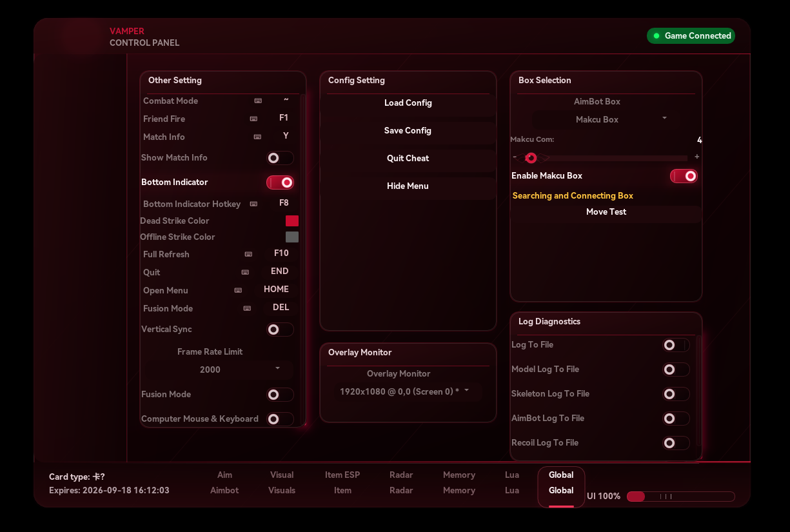Click the keyboard icon beside Open Menu
Screen dimensions: 790x532
238,290
